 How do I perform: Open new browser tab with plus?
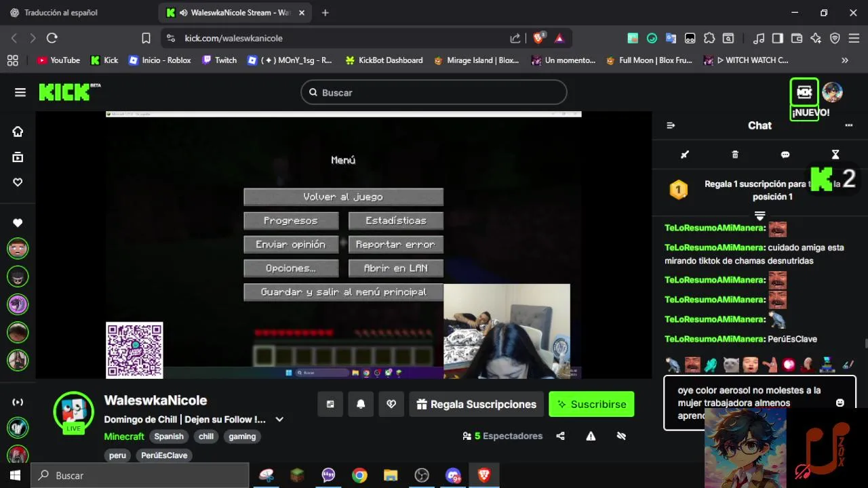click(x=325, y=13)
